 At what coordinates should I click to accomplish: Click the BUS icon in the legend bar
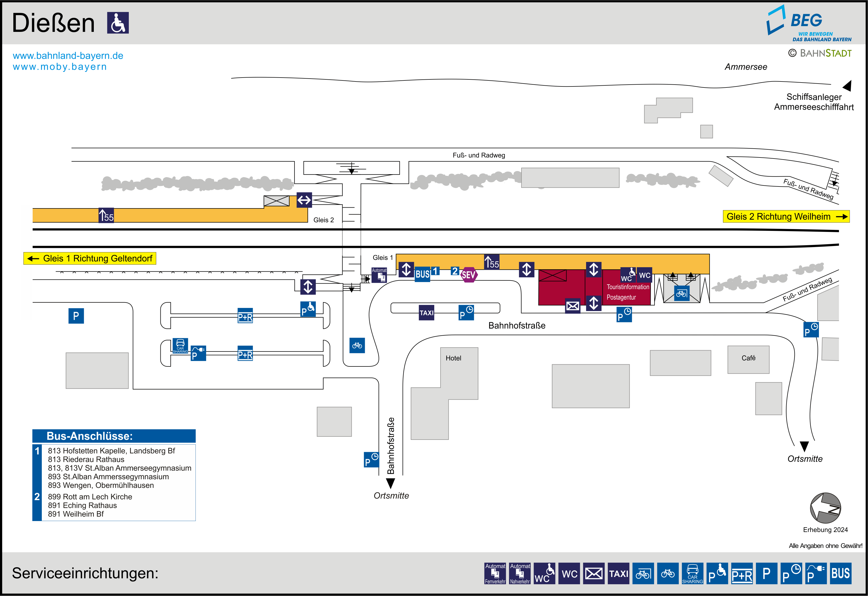[840, 573]
